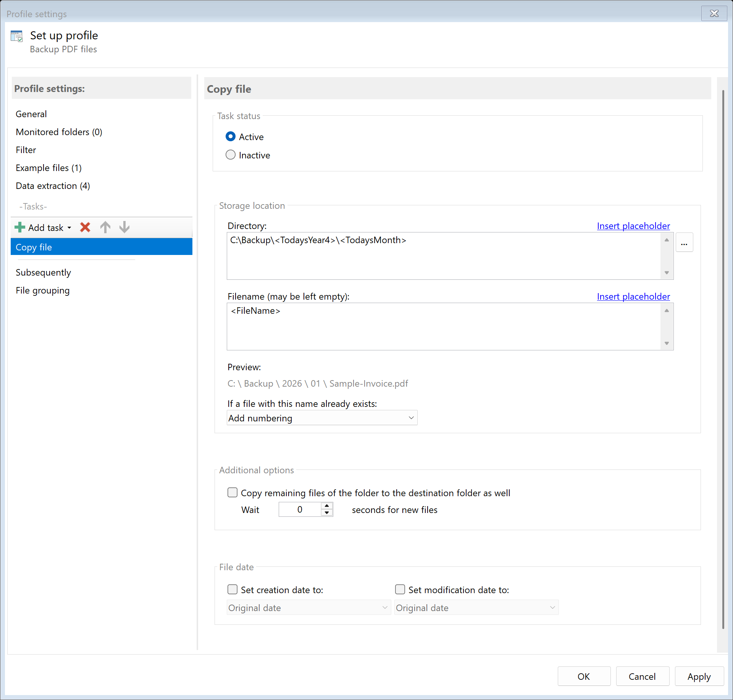Screen dimensions: 733x700
Task: Select the Active task status
Action: (231, 136)
